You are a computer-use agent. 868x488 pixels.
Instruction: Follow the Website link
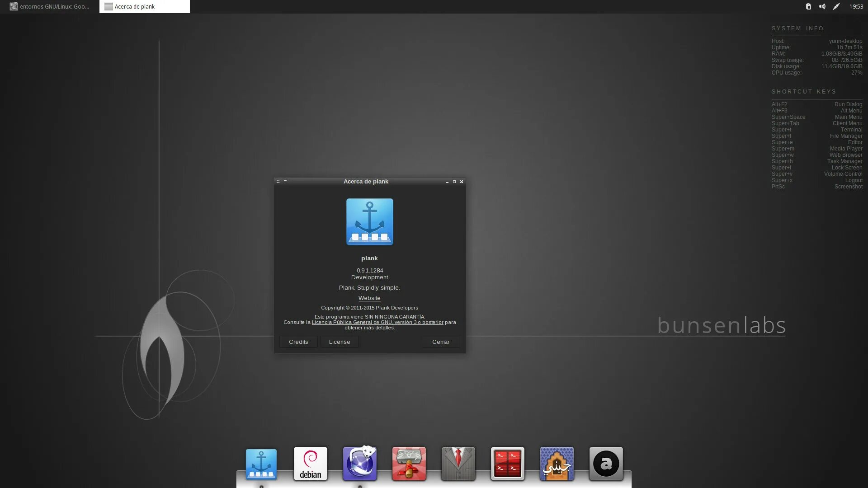click(369, 298)
